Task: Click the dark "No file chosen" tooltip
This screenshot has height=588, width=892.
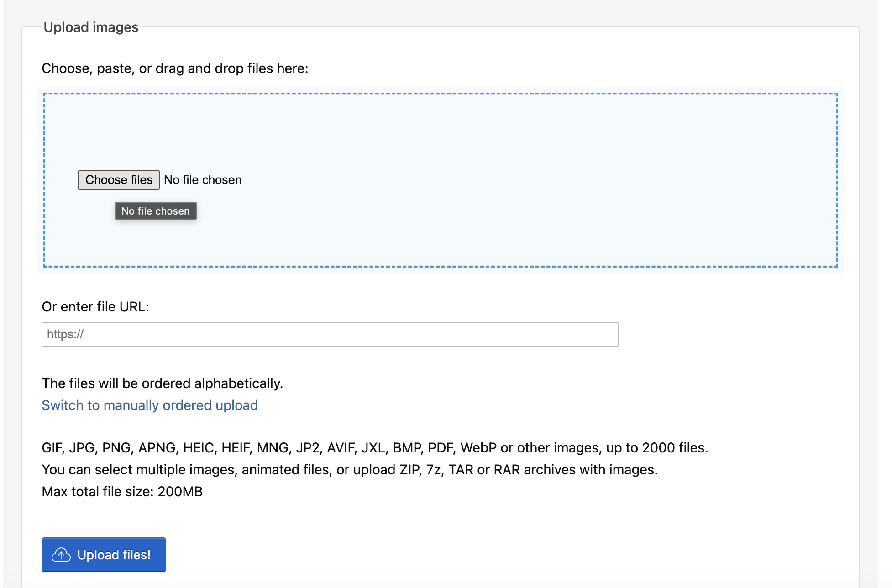Action: [156, 211]
